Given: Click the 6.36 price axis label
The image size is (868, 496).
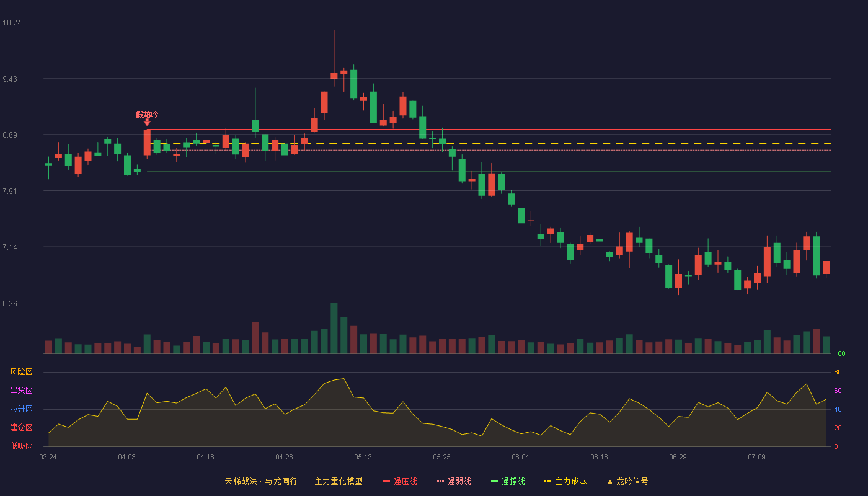Looking at the screenshot, I should pyautogui.click(x=10, y=304).
